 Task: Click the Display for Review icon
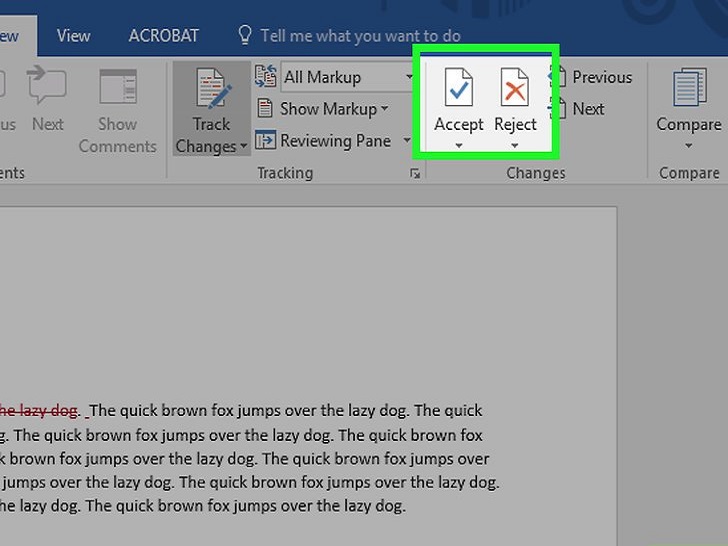[266, 76]
